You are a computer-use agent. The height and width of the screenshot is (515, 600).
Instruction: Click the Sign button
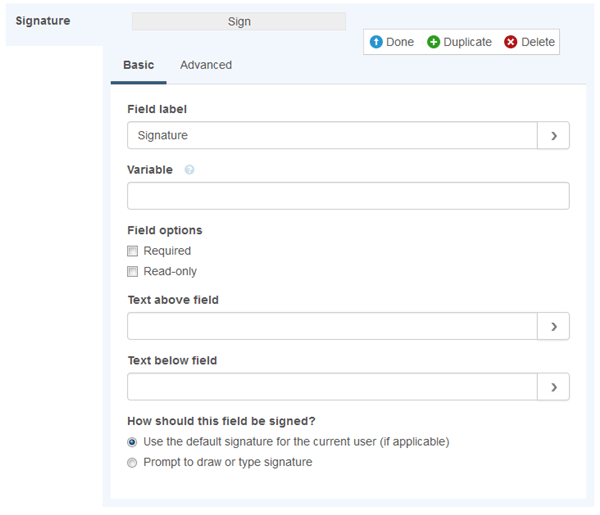(x=239, y=21)
